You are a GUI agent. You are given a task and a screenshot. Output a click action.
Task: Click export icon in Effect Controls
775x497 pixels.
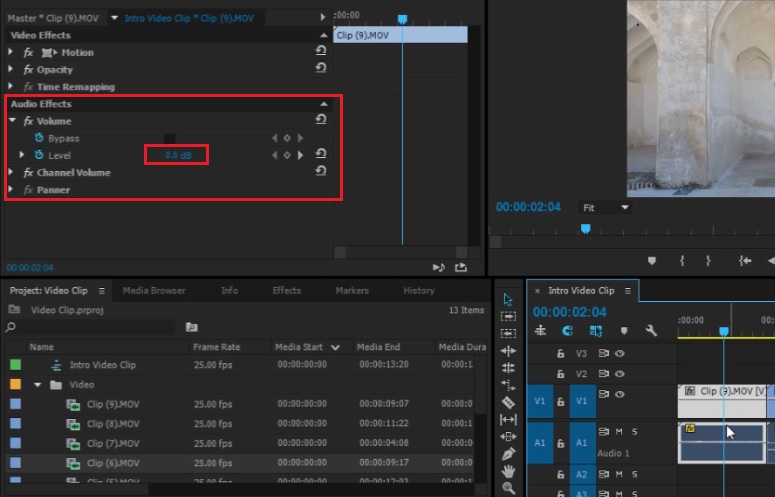point(461,267)
